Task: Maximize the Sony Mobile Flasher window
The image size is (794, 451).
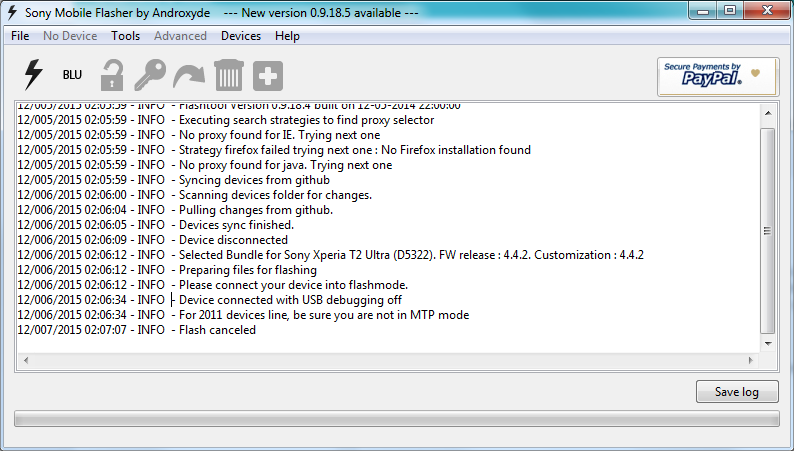Action: point(730,11)
